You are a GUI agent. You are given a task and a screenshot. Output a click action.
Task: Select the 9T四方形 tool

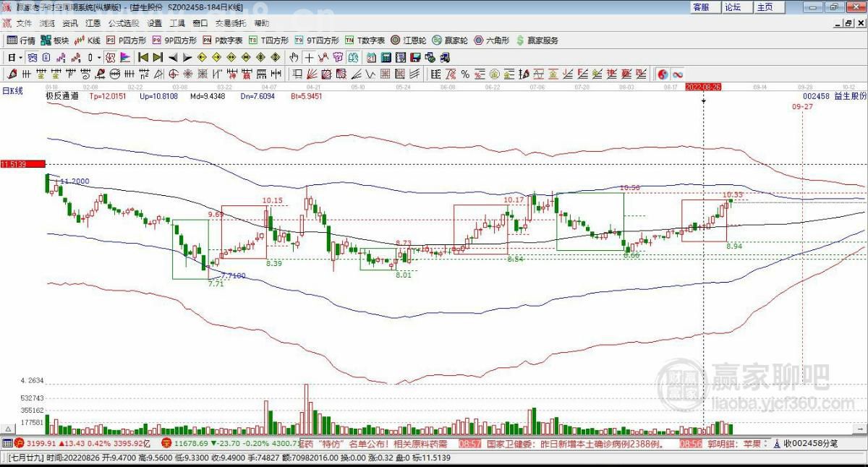coord(316,40)
